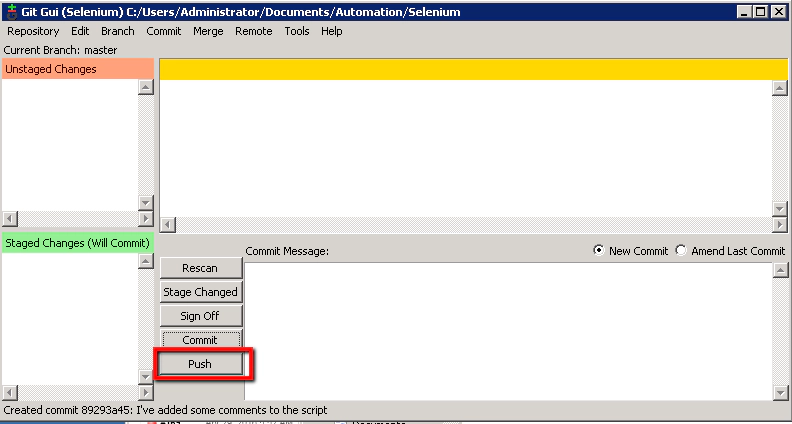Image resolution: width=792 pixels, height=424 pixels.
Task: Click the empty Unstaged Changes file list
Action: 70,145
